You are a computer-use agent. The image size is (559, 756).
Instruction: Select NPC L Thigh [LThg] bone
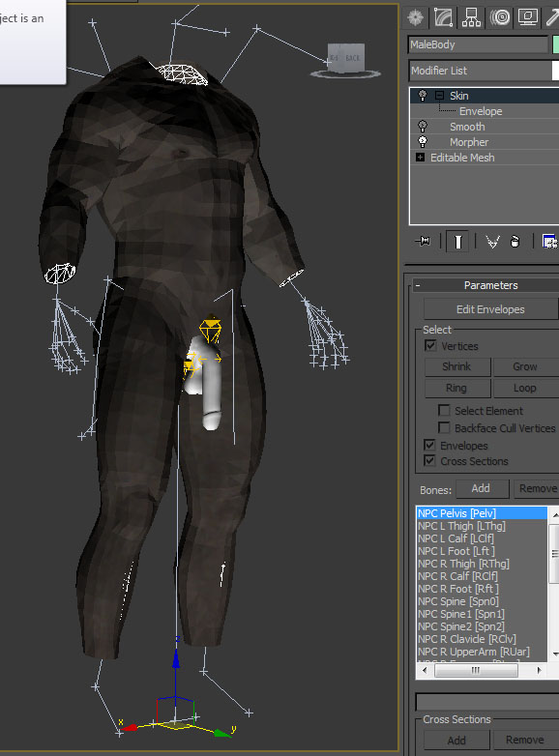pos(482,526)
